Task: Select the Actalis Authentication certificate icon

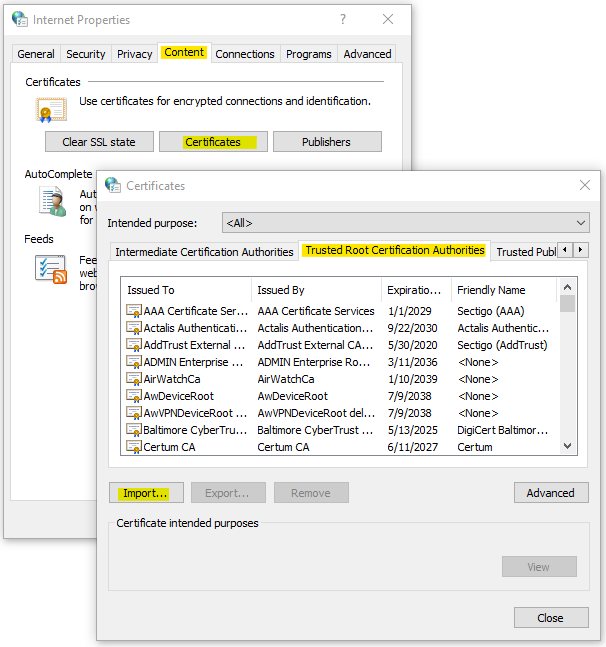Action: point(133,328)
